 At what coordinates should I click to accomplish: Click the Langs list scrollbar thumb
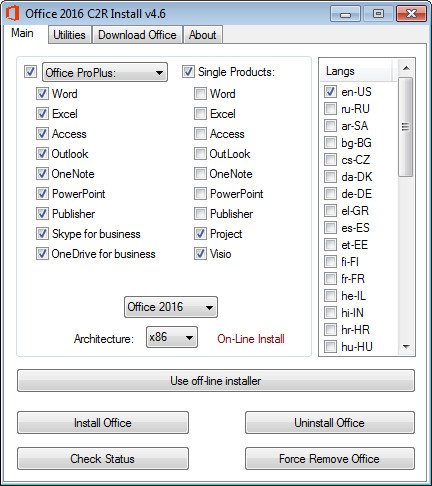coord(406,127)
